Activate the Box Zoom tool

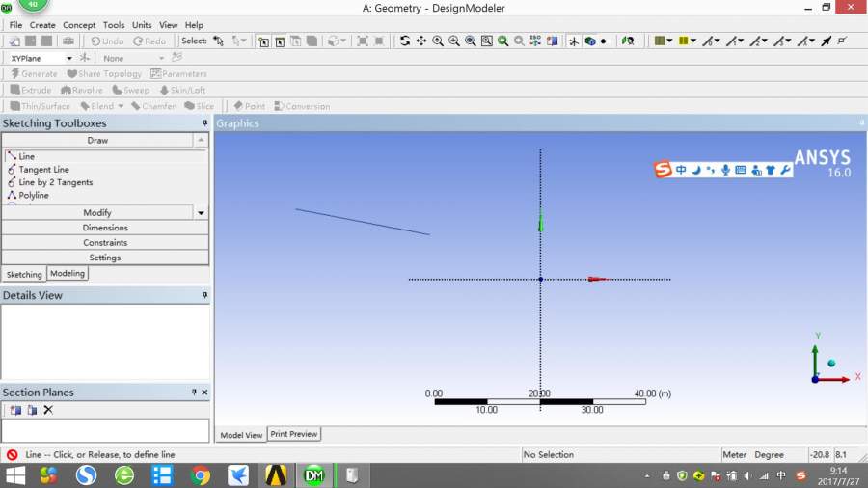pos(454,41)
